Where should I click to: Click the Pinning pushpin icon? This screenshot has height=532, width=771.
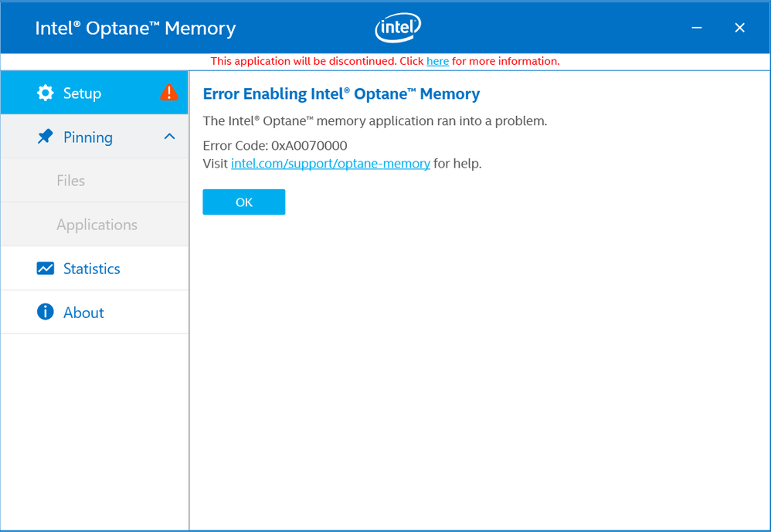(x=46, y=137)
